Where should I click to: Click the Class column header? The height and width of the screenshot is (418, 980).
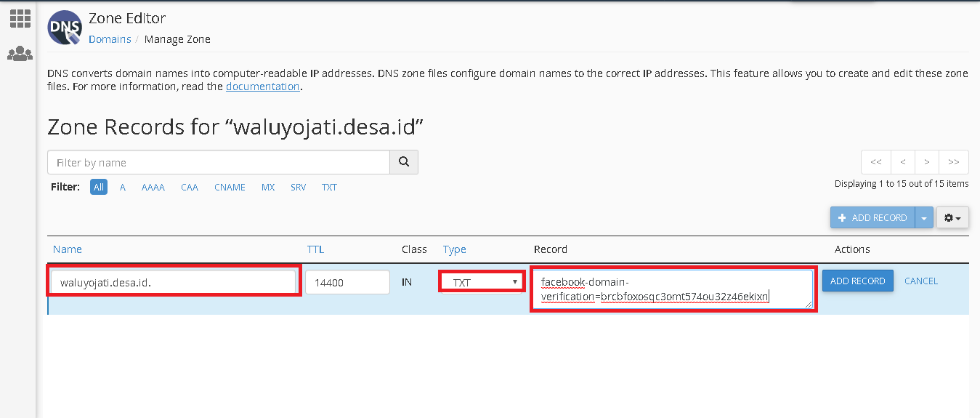pyautogui.click(x=414, y=249)
